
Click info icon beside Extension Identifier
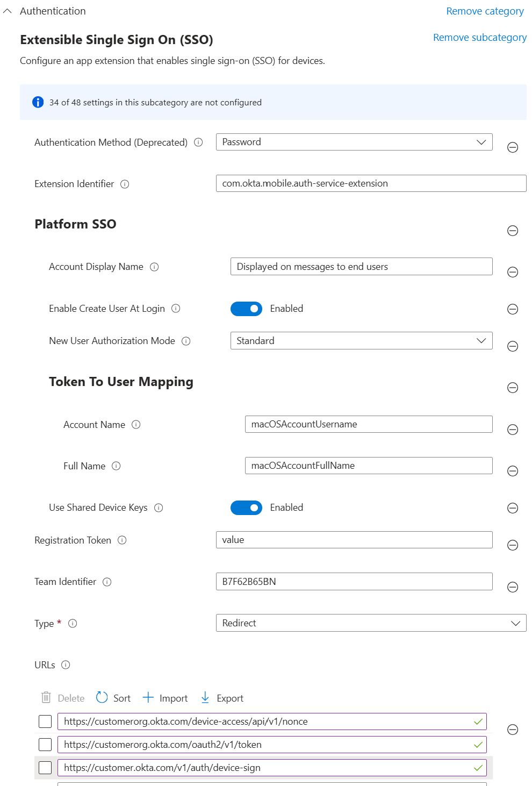pyautogui.click(x=125, y=184)
